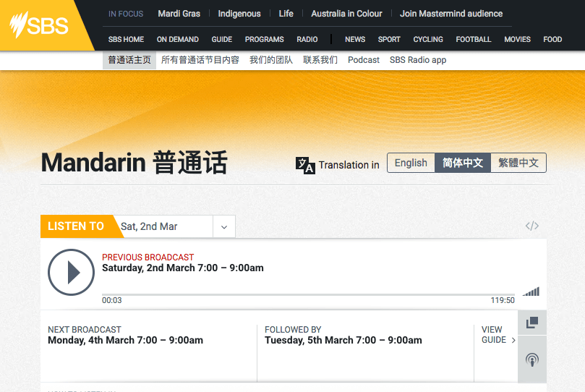The height and width of the screenshot is (392, 585).
Task: Open the podcast icon button
Action: click(532, 359)
